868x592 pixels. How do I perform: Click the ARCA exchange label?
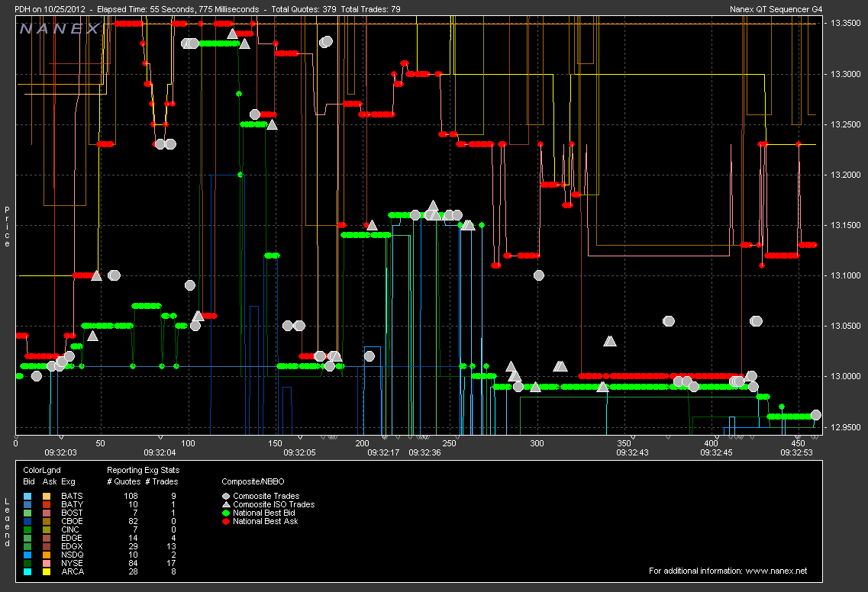(73, 571)
